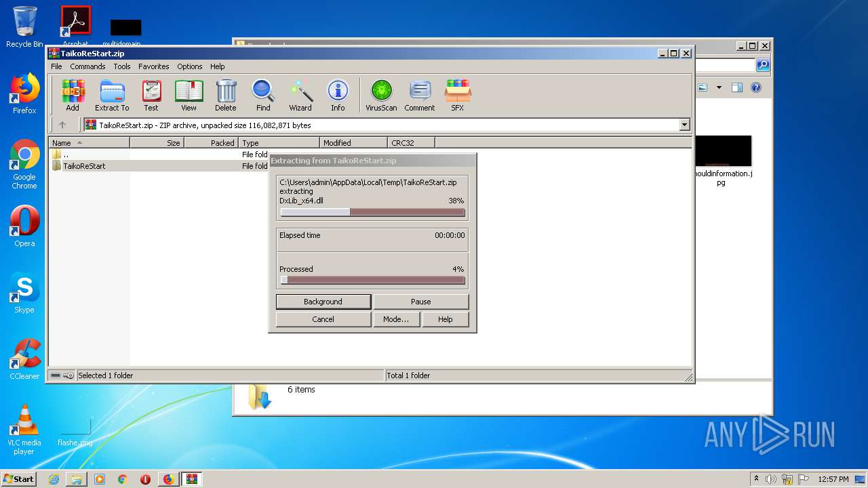Show hidden tray icons arrow
The width and height of the screenshot is (868, 488).
pos(756,479)
